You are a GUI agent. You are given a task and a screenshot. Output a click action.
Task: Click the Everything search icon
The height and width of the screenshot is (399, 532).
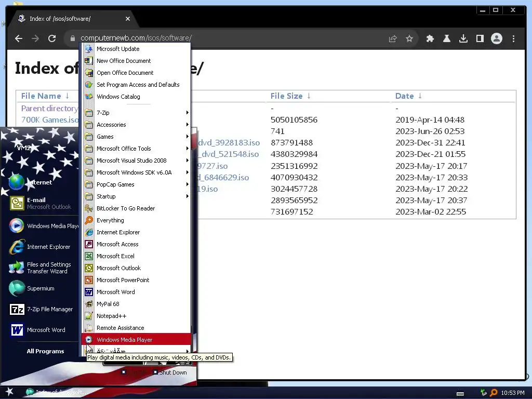88,220
